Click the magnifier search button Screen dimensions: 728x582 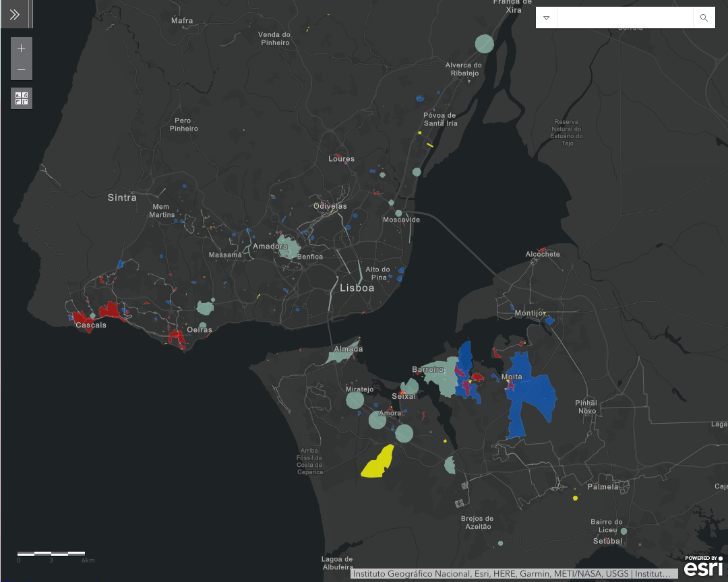704,18
